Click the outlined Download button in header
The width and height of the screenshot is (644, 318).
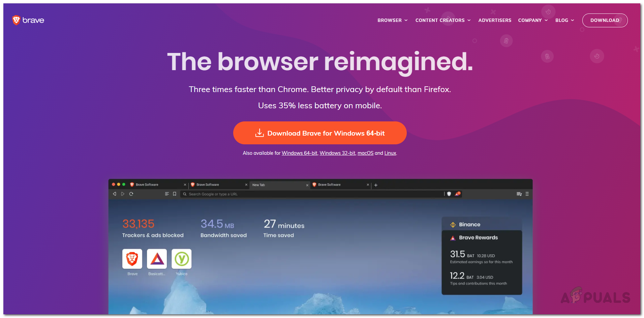coord(605,20)
